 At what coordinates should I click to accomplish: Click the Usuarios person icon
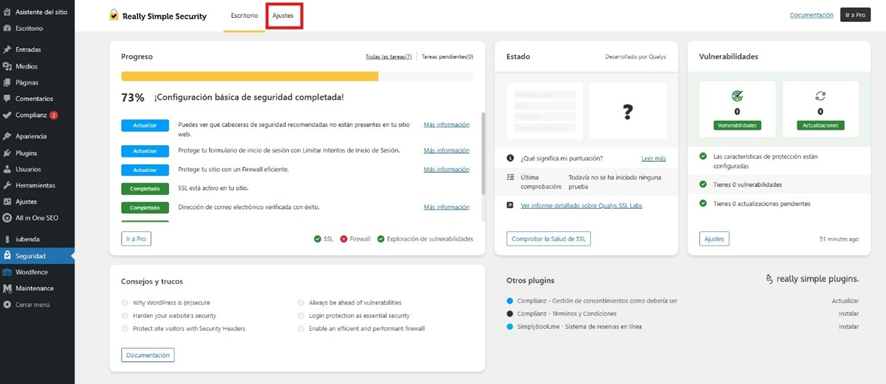click(7, 169)
